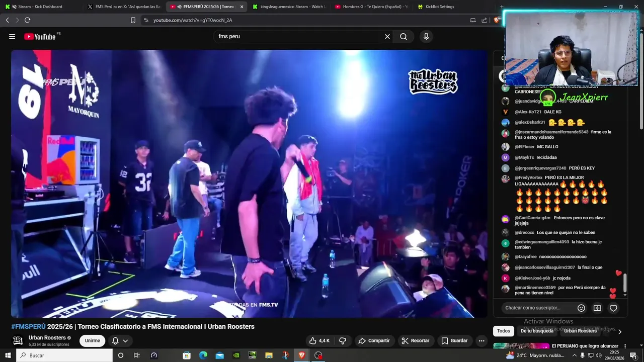Screen dimensions: 644x362
Task: Click @FredyVortex username in chat
Action: click(x=528, y=177)
